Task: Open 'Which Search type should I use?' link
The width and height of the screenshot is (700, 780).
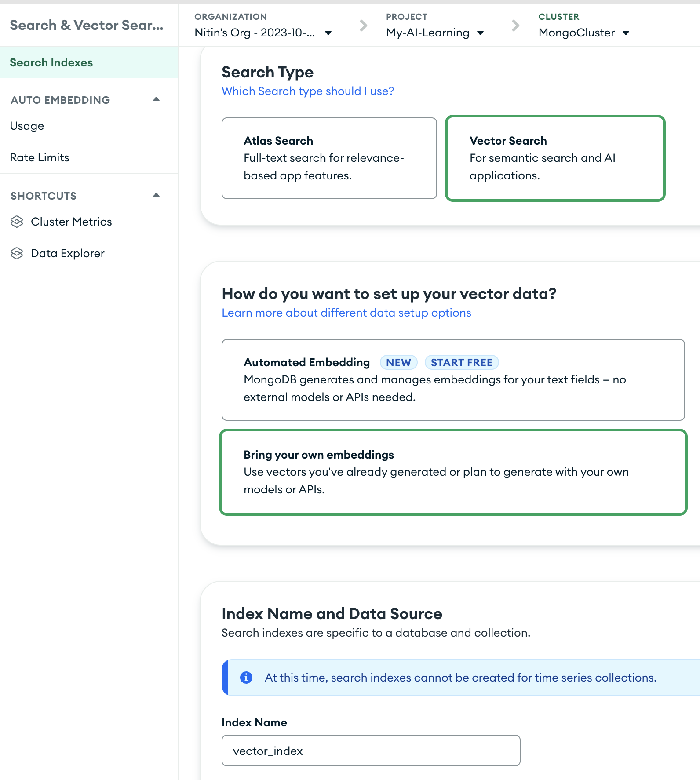Action: click(308, 91)
